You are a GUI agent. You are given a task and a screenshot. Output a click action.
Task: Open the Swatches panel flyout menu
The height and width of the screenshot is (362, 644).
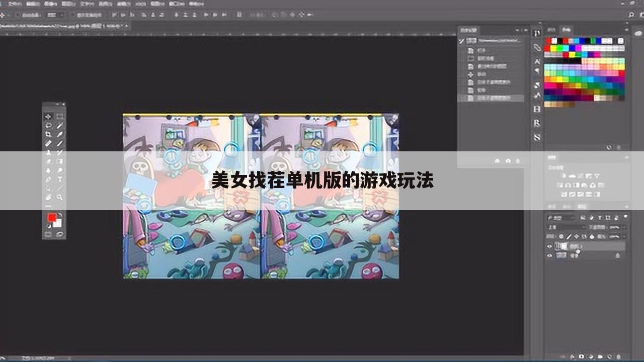627,30
